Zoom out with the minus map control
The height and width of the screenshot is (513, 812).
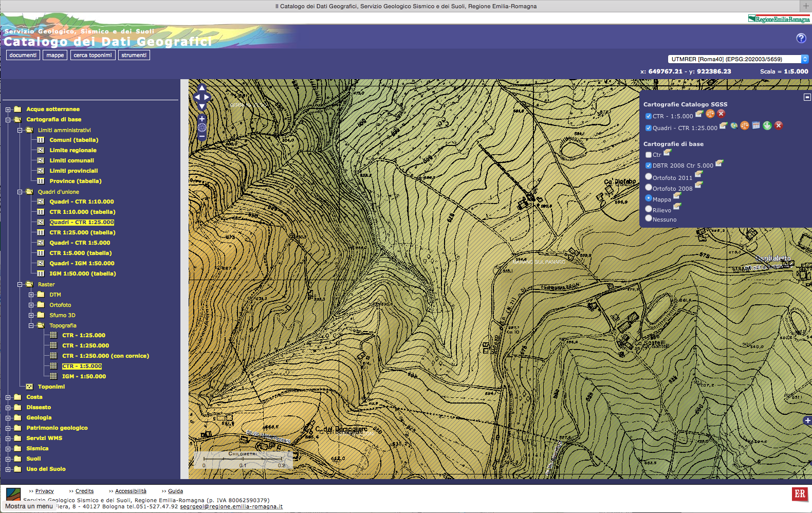[x=202, y=137]
